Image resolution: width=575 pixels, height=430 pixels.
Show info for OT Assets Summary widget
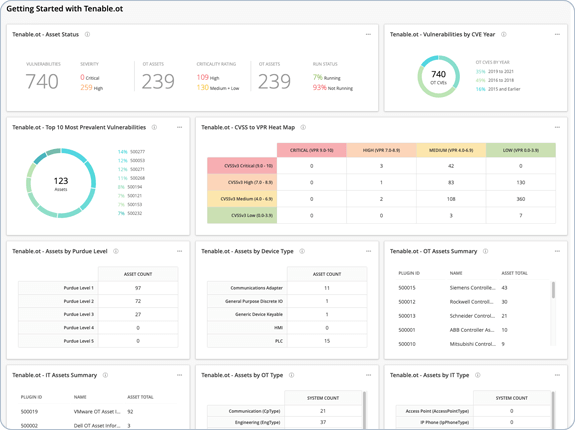click(486, 251)
